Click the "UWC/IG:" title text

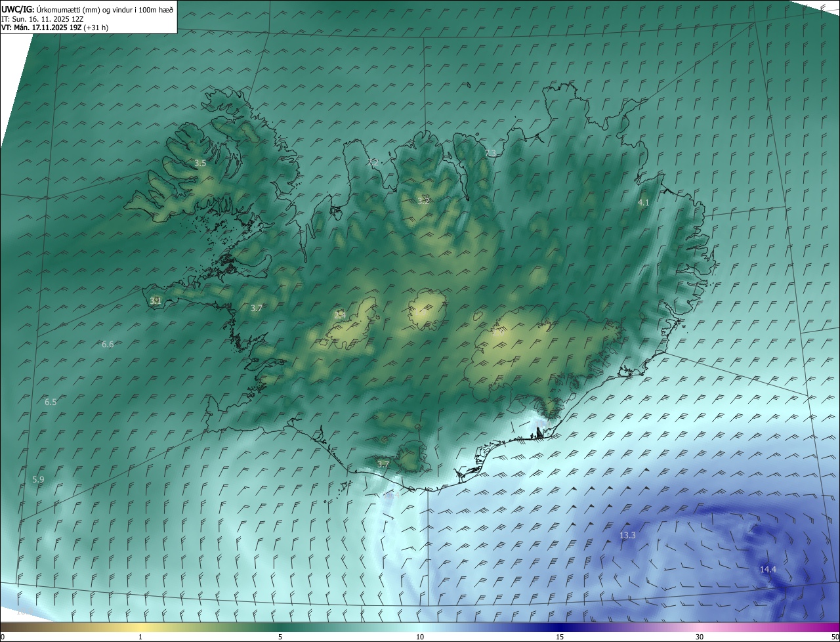18,9
